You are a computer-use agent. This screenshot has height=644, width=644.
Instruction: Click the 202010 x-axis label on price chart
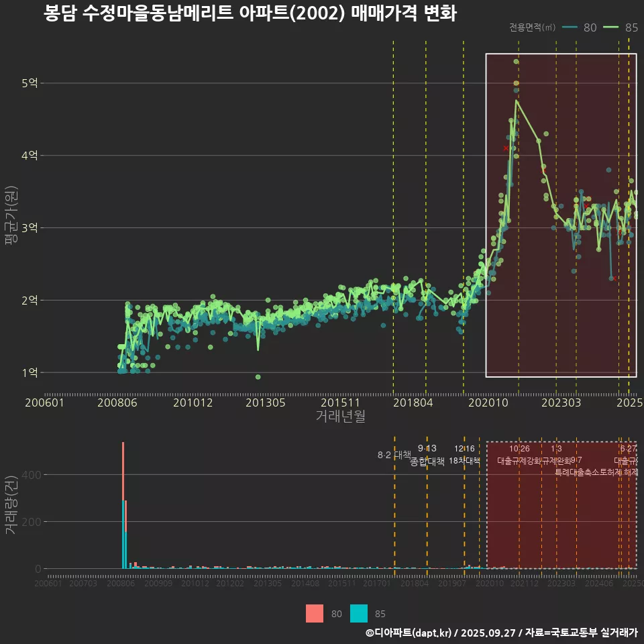click(x=487, y=402)
